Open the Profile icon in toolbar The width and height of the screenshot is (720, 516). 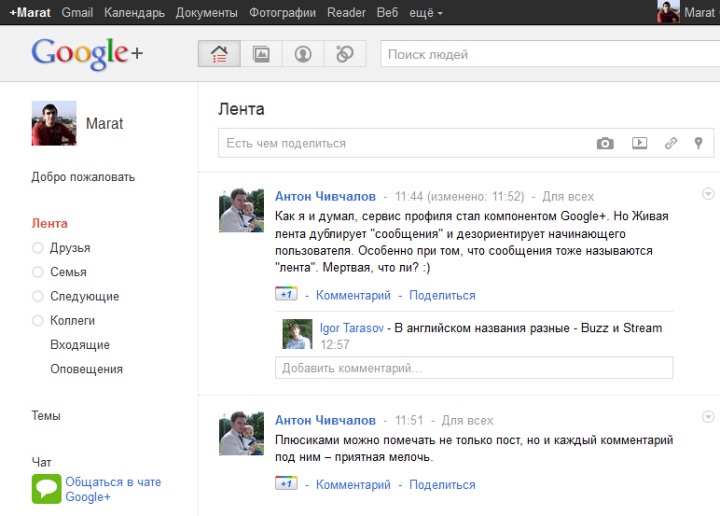(302, 55)
